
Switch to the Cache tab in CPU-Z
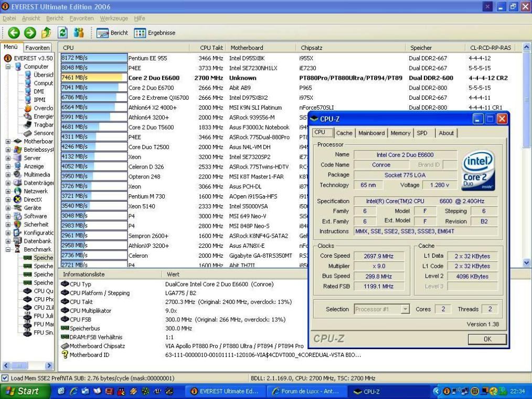pos(344,133)
